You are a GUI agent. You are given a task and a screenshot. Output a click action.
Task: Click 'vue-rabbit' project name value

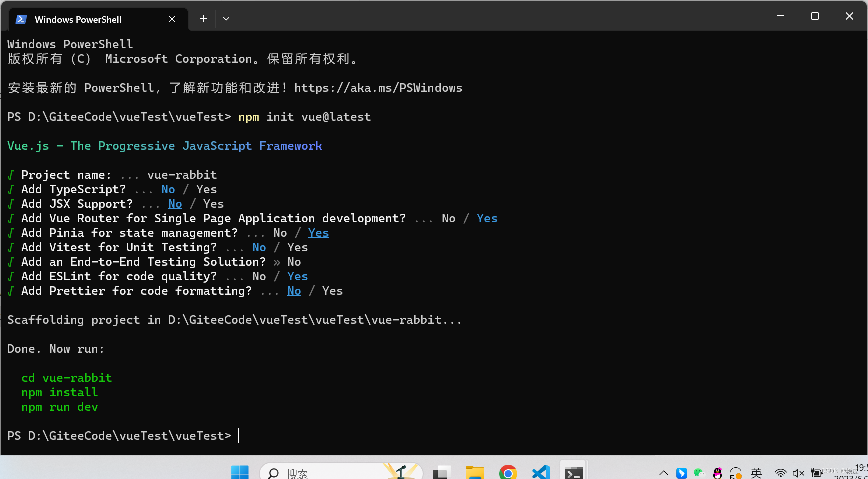(x=182, y=175)
